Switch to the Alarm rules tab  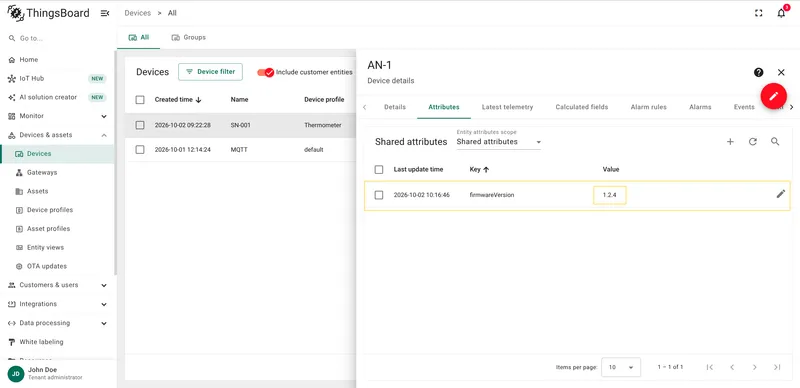click(648, 107)
